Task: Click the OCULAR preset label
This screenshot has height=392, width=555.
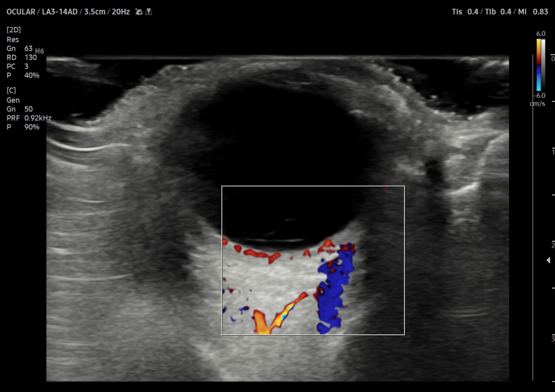Action: click(21, 12)
